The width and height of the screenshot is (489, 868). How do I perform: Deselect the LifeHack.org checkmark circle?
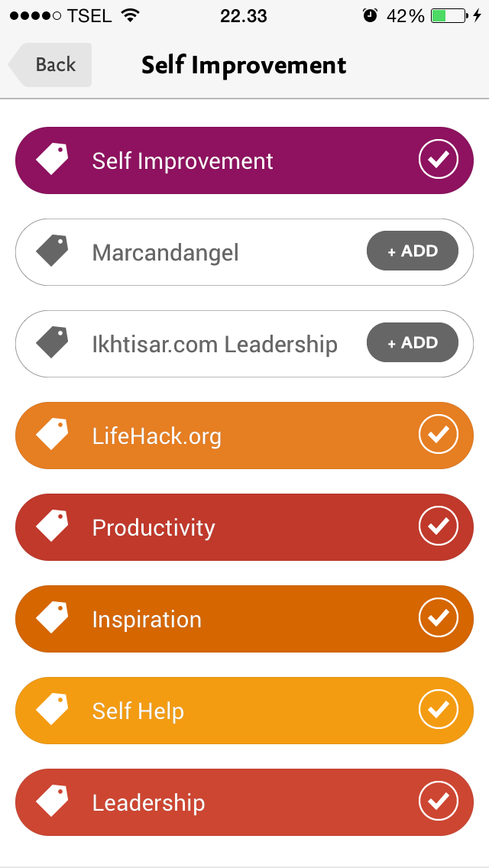coord(439,435)
